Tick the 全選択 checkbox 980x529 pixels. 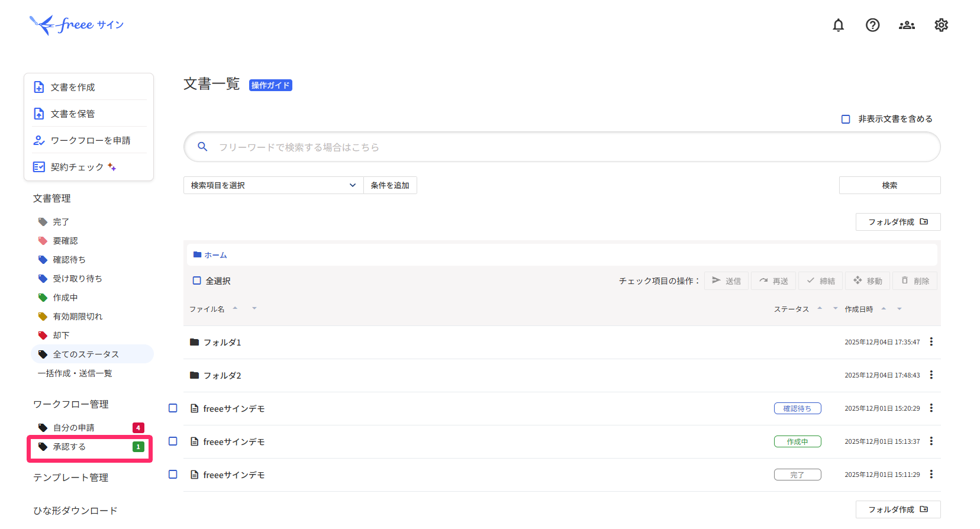coord(197,280)
